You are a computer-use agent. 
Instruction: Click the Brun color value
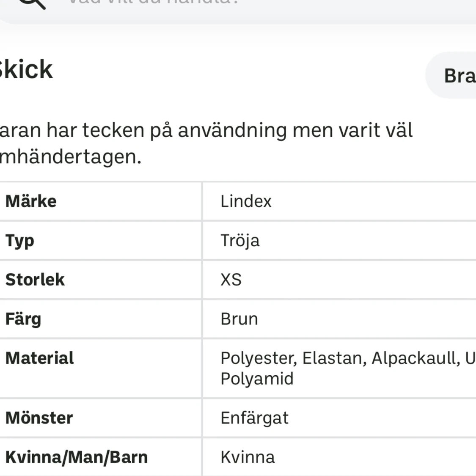click(239, 319)
